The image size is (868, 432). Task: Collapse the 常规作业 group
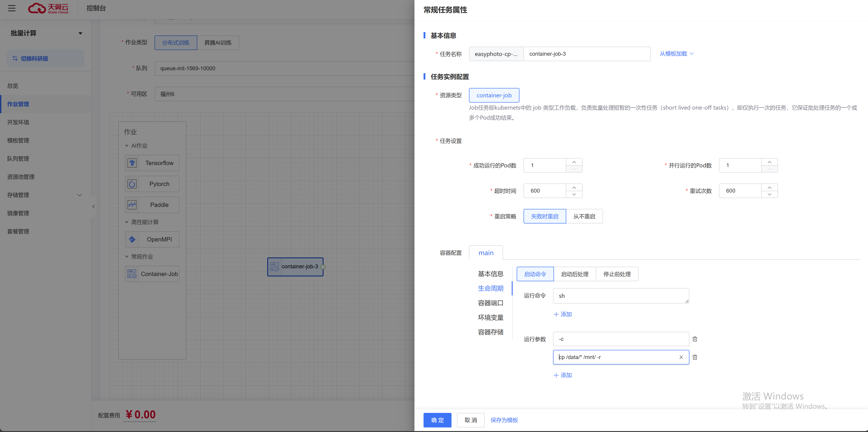click(127, 257)
